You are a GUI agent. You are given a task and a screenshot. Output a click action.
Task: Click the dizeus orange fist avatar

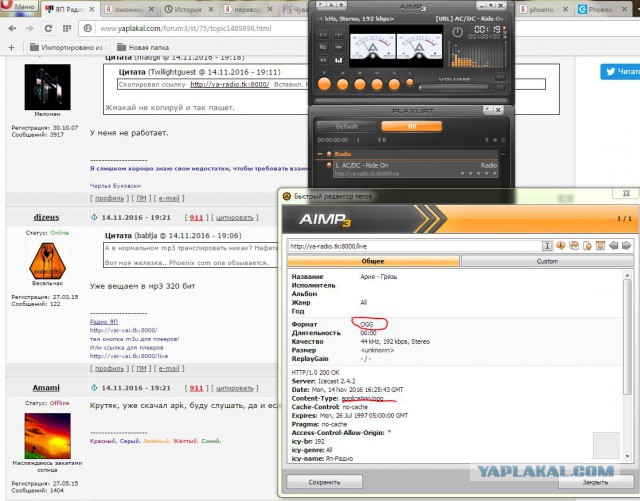tap(47, 261)
